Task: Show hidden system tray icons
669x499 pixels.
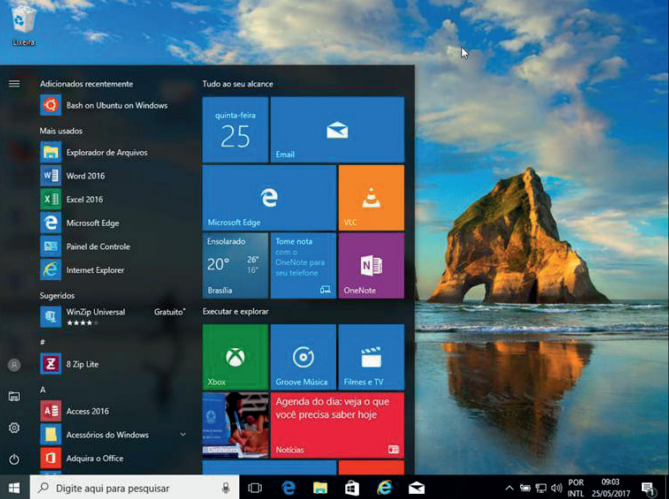Action: [x=509, y=488]
